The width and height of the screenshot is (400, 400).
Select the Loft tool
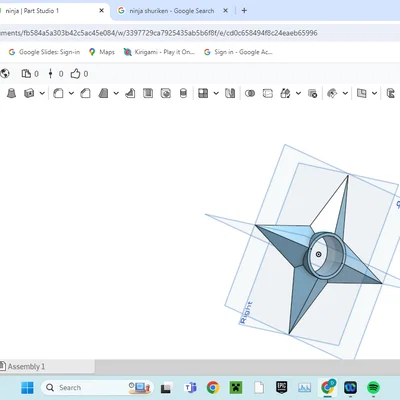tap(11, 93)
